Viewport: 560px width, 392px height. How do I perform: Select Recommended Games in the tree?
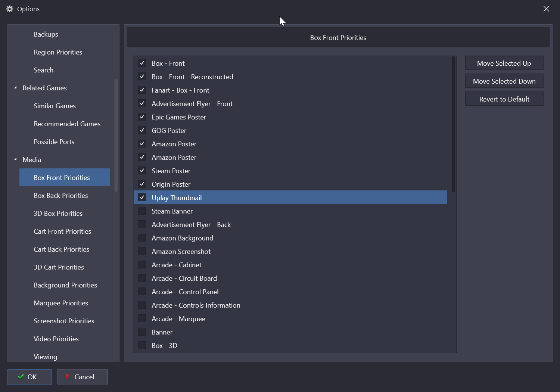[67, 124]
